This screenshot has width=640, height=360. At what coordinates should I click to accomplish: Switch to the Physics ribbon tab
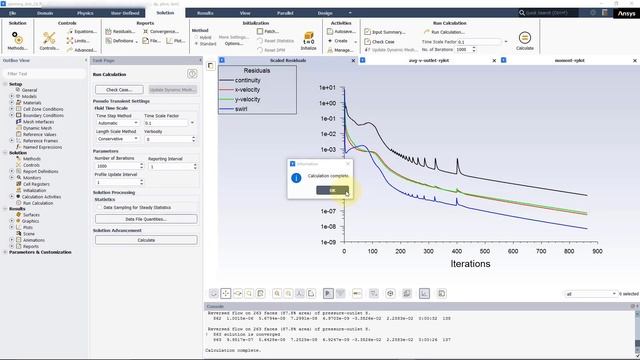(85, 13)
